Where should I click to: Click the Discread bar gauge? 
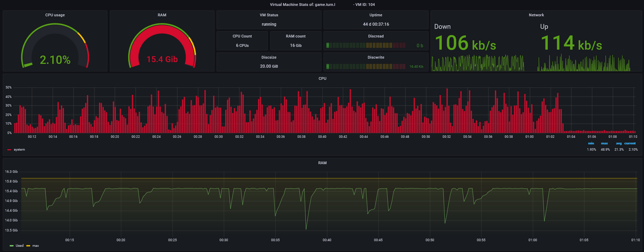[x=365, y=45]
